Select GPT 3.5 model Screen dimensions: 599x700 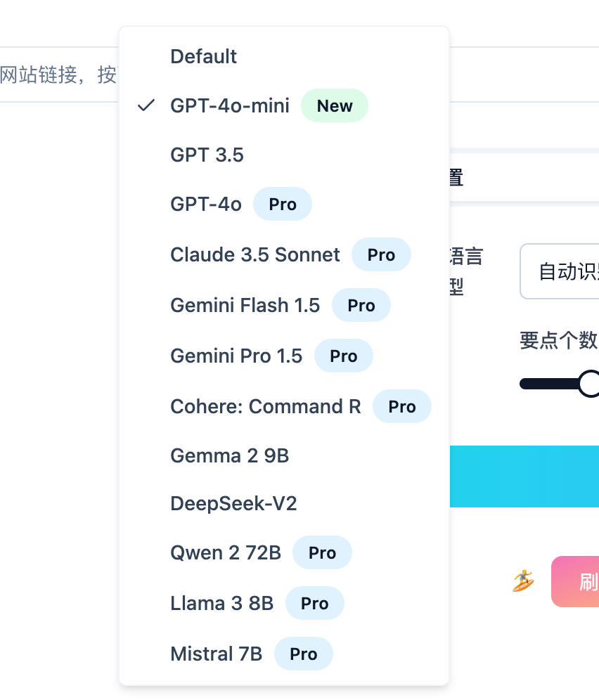tap(207, 155)
